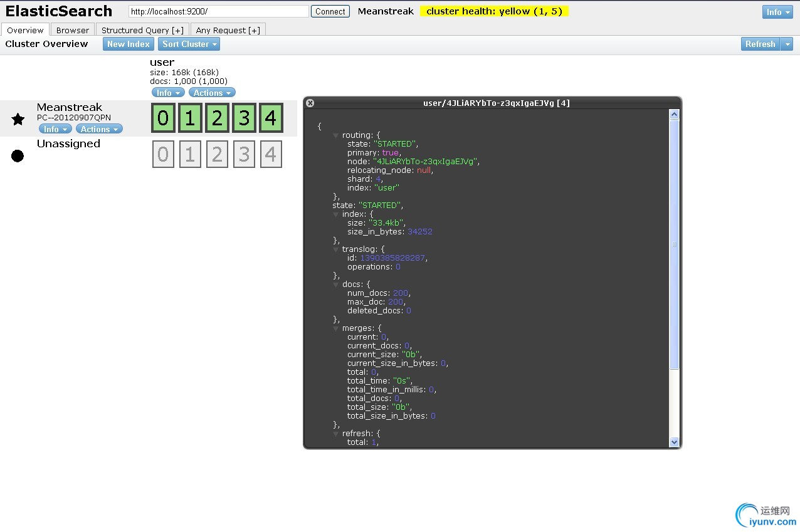Open assigned shard 1 on Meanstreak
This screenshot has height=532, width=800.
pyautogui.click(x=190, y=118)
